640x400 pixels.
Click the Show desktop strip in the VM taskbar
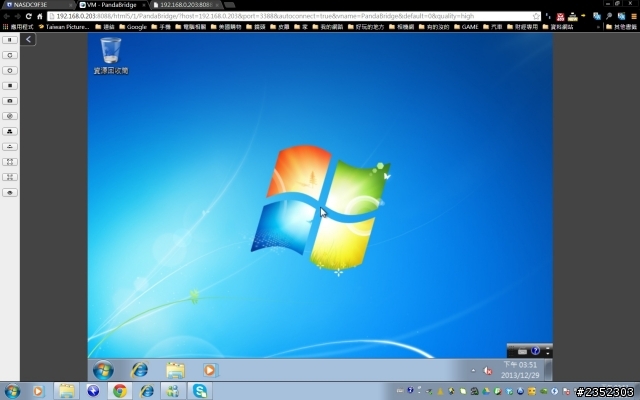click(549, 370)
